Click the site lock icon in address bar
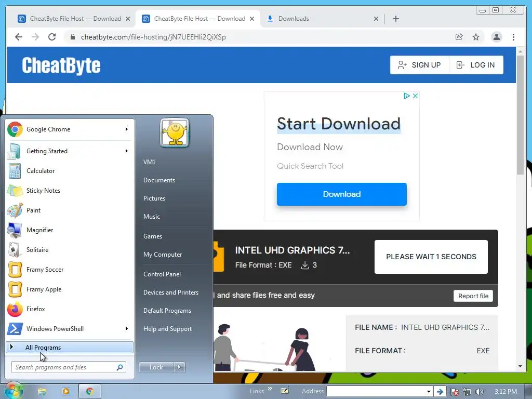 point(72,37)
